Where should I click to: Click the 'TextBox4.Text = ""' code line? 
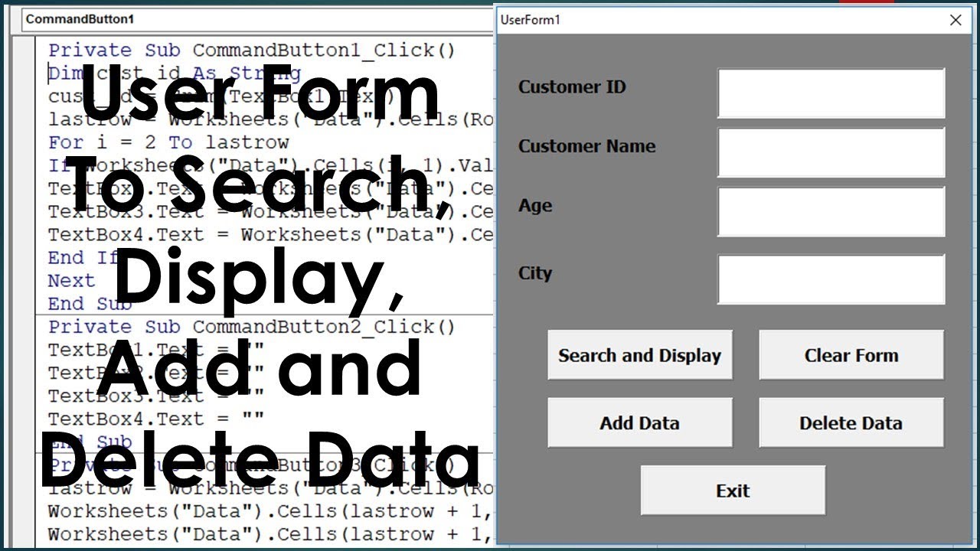[156, 419]
